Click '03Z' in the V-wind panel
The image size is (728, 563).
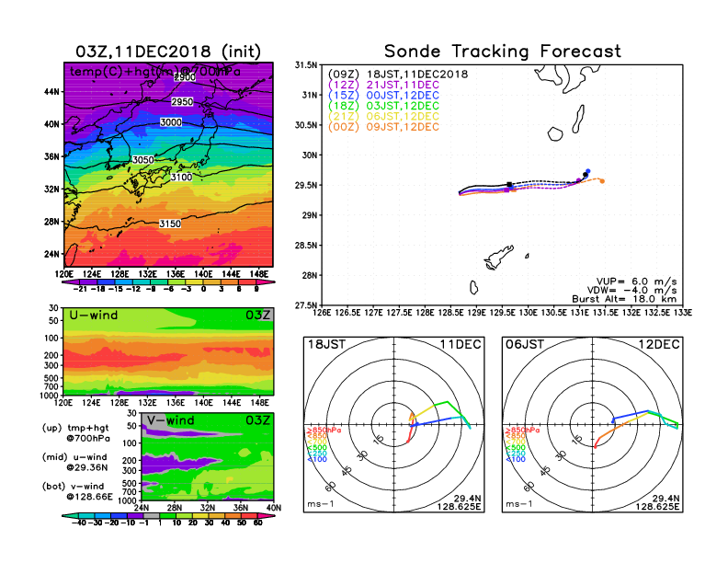(x=257, y=420)
